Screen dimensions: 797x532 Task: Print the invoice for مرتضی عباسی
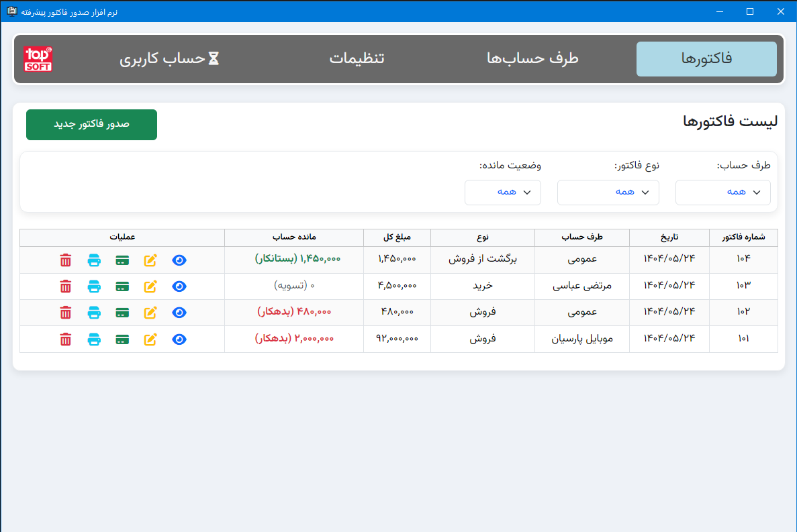pos(94,286)
